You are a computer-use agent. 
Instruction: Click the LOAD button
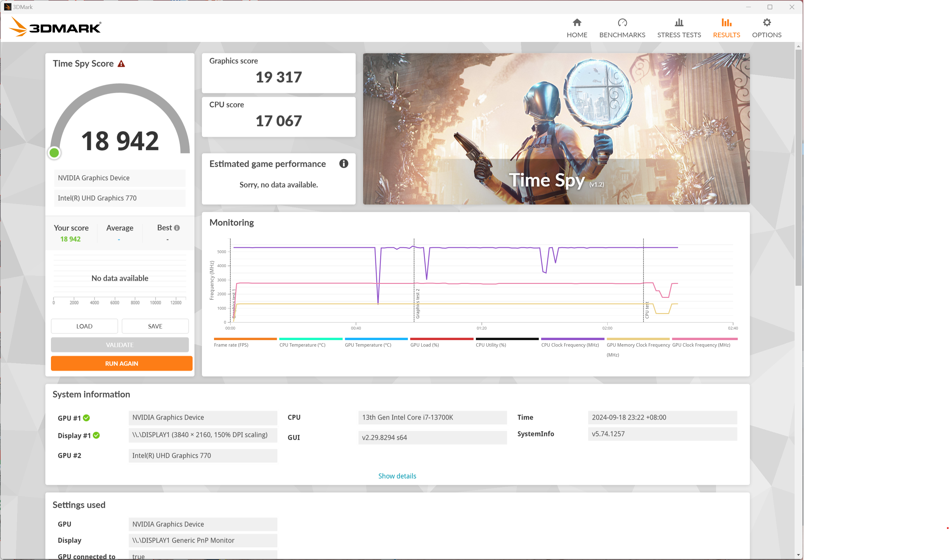tap(84, 326)
